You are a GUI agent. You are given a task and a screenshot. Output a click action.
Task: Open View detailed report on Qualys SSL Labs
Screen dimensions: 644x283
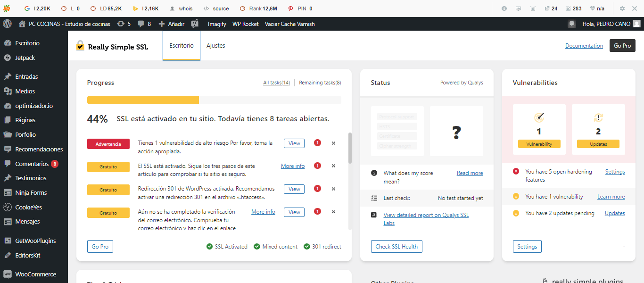426,219
